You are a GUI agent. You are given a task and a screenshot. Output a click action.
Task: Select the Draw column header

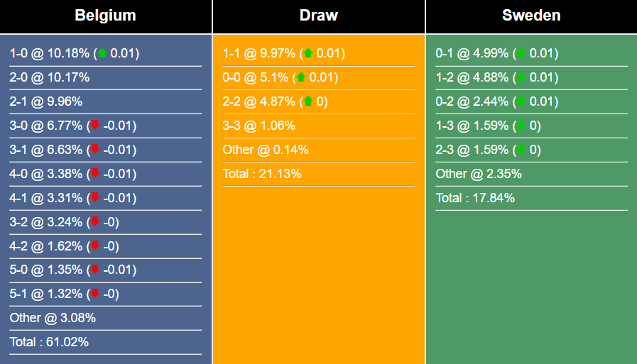[318, 16]
